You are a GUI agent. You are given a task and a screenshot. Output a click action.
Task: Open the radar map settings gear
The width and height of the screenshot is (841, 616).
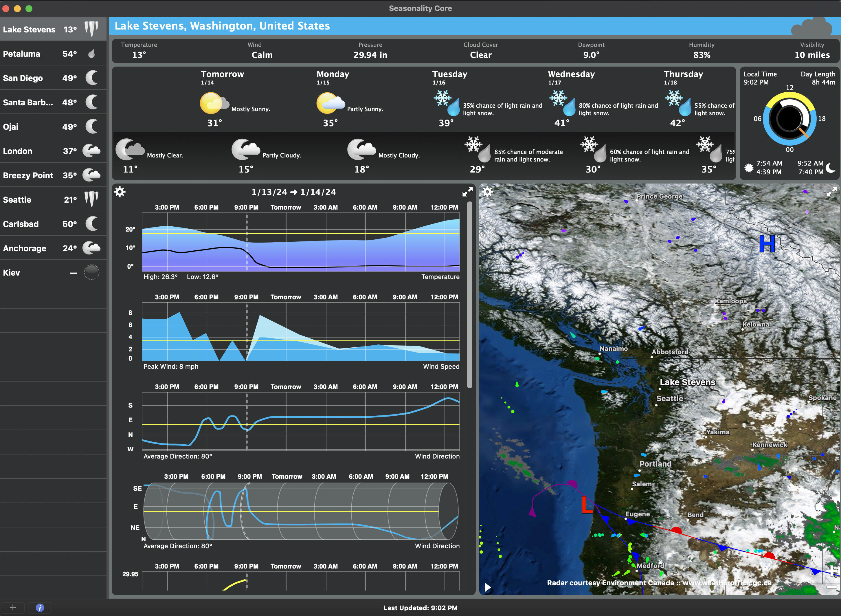pyautogui.click(x=487, y=192)
